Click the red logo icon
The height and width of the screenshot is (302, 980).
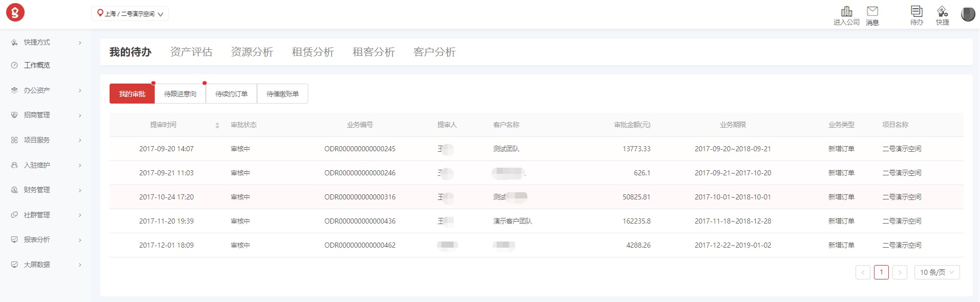[15, 12]
